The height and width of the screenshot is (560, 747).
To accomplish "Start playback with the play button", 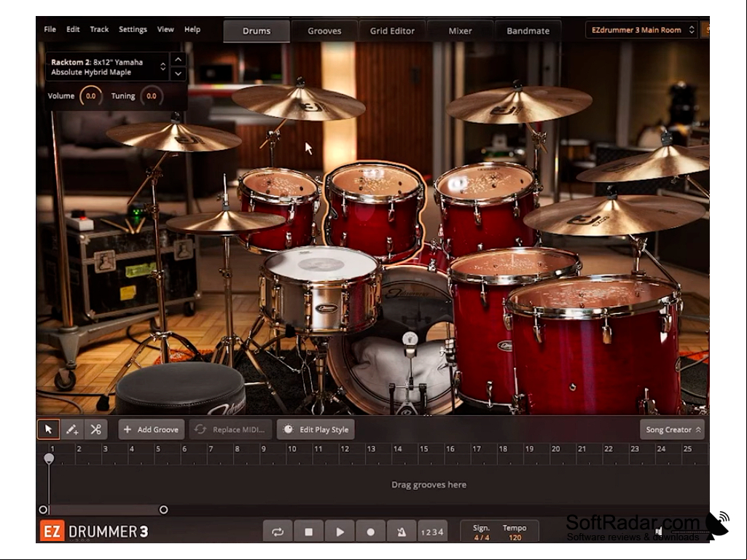I will pos(340,532).
